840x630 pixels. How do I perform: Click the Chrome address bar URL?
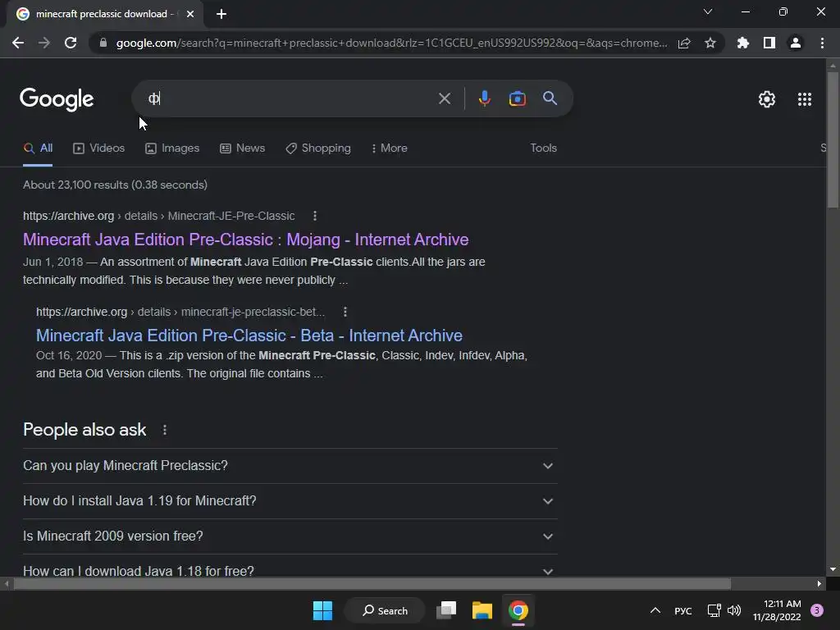(x=391, y=43)
